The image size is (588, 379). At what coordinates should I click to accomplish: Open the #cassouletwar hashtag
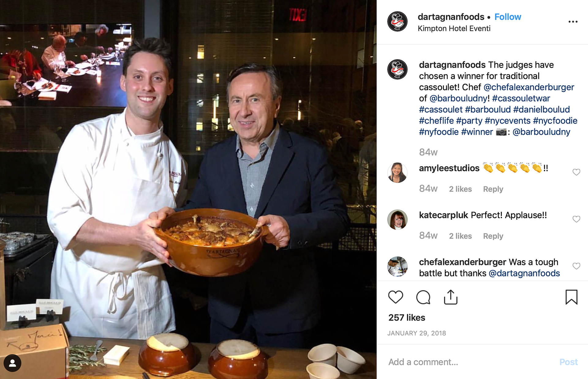[521, 98]
